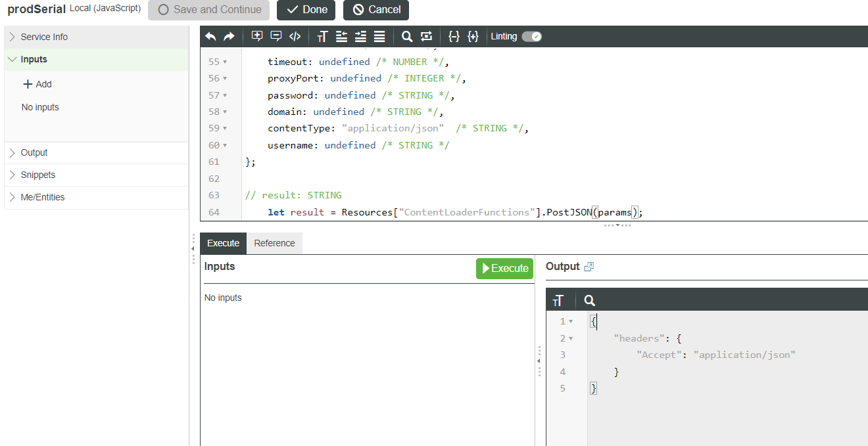
Task: Switch to the Reference tab
Action: (x=274, y=243)
